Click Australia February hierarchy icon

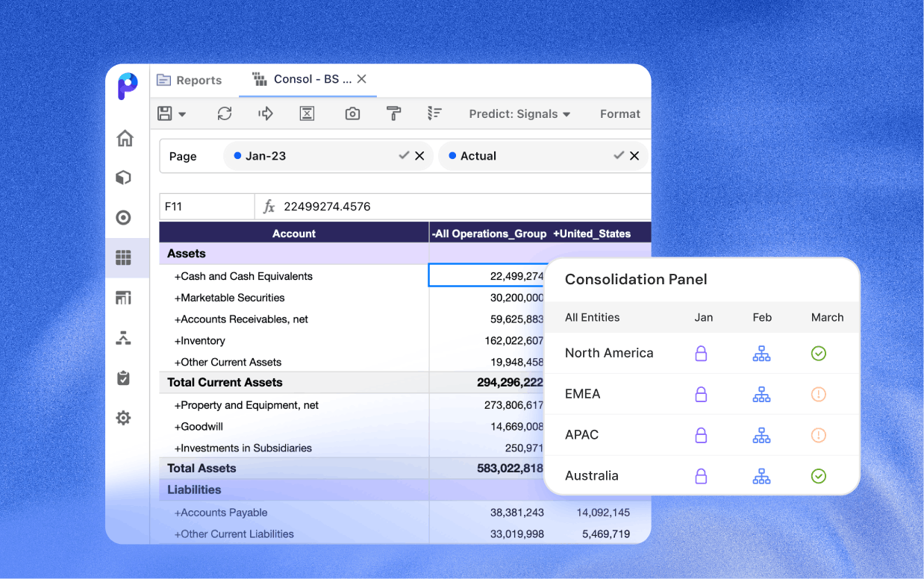click(x=761, y=476)
